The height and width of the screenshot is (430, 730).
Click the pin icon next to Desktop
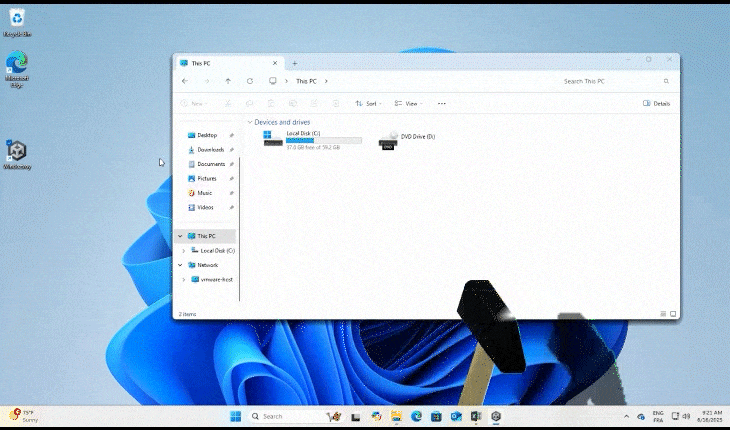(231, 135)
